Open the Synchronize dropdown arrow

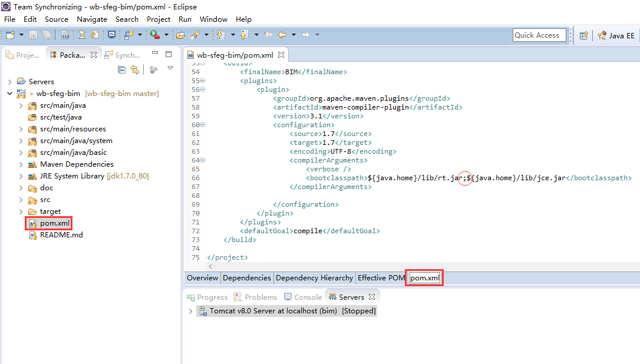coord(140,35)
